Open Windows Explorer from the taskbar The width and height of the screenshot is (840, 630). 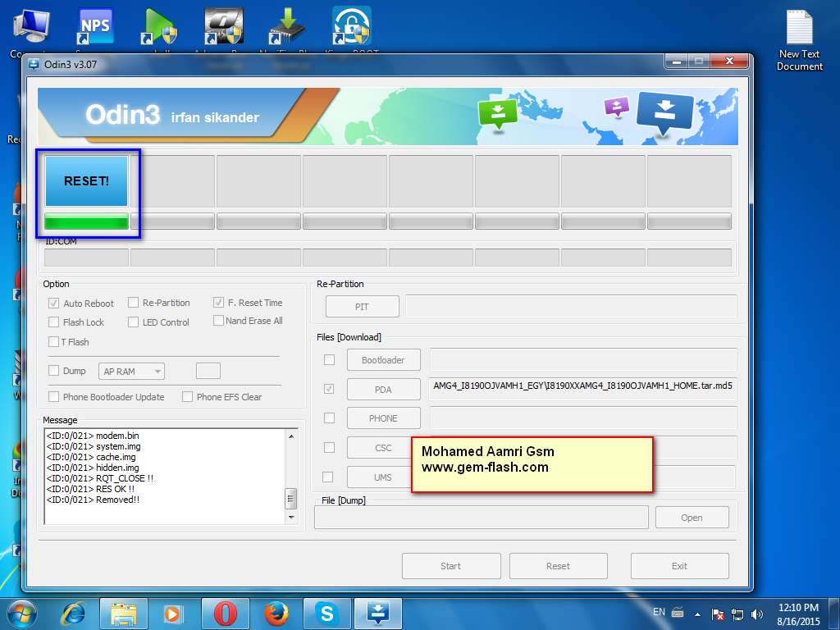pyautogui.click(x=124, y=614)
